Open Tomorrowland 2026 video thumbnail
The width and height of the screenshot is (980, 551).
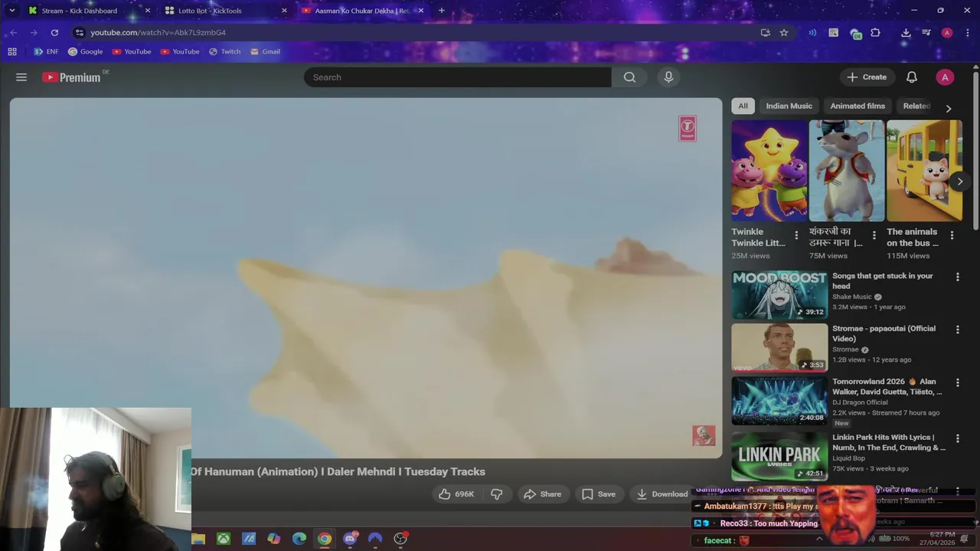pyautogui.click(x=779, y=400)
